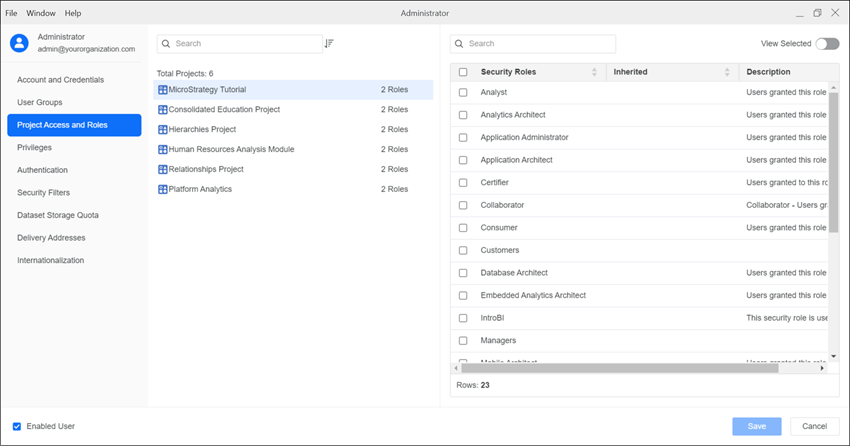
Task: Check the Analyst security role checkbox
Action: 463,92
